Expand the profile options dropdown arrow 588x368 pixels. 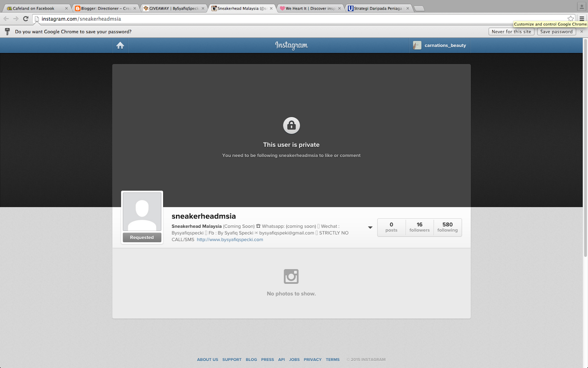[370, 227]
